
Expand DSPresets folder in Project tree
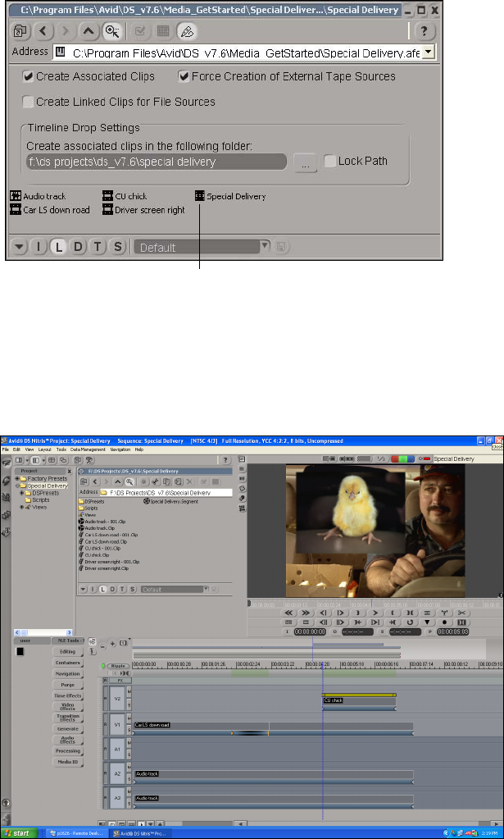22,493
